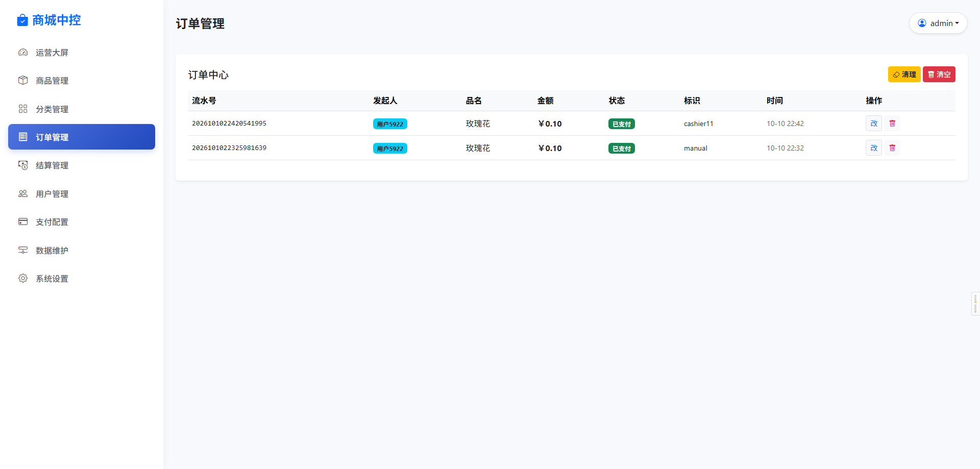Click 已支付 status in manual row
Image resolution: width=980 pixels, height=469 pixels.
point(622,149)
